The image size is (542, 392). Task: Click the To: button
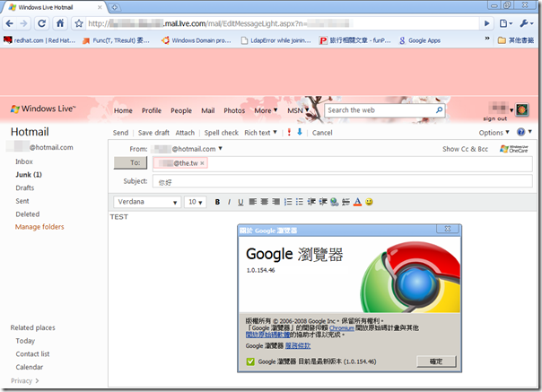coord(131,163)
